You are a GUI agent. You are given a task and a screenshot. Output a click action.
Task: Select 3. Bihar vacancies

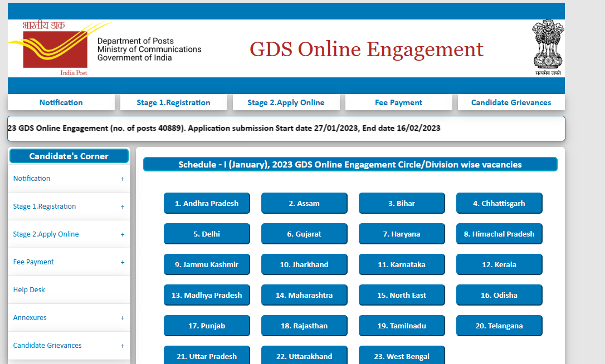pos(402,203)
